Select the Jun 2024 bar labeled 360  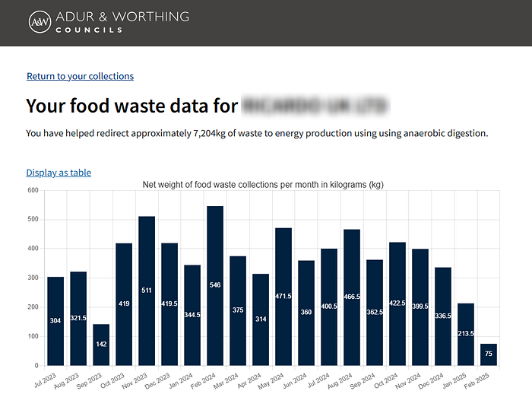pyautogui.click(x=306, y=313)
